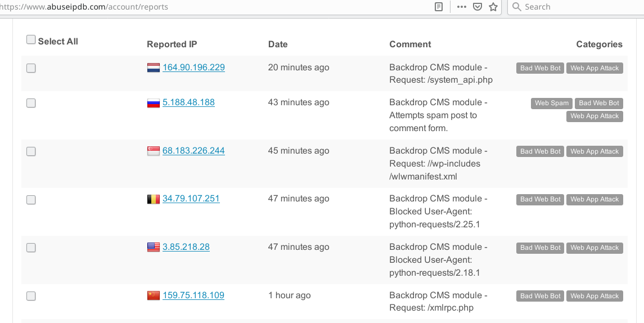Viewport: 644px width, 323px height.
Task: Open the 5.188.48.188 IP link
Action: point(188,102)
